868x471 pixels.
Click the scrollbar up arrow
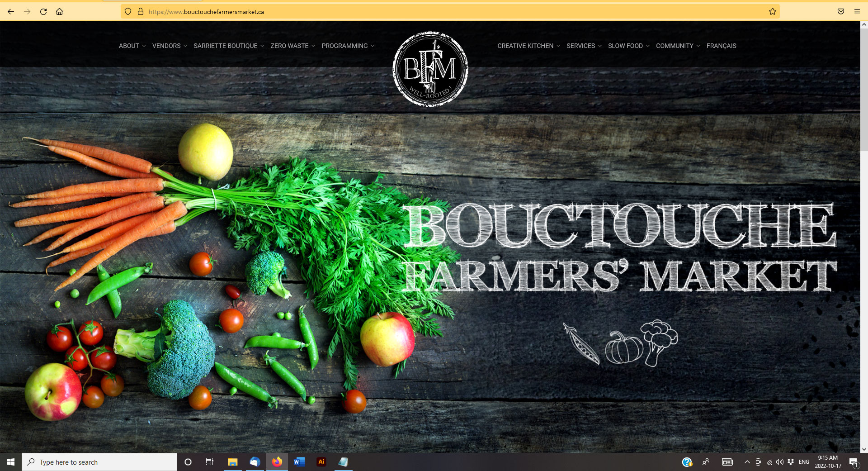864,24
